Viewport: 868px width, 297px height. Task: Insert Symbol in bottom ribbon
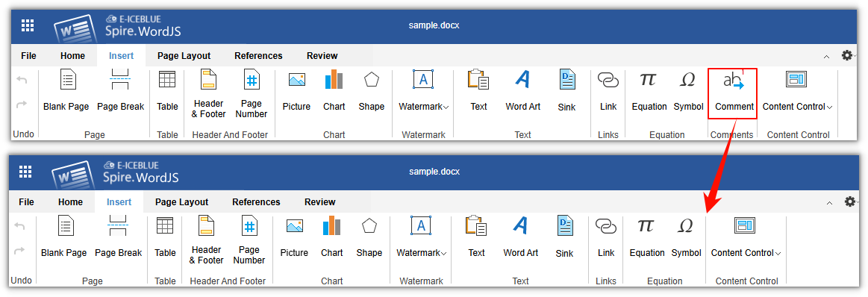686,238
